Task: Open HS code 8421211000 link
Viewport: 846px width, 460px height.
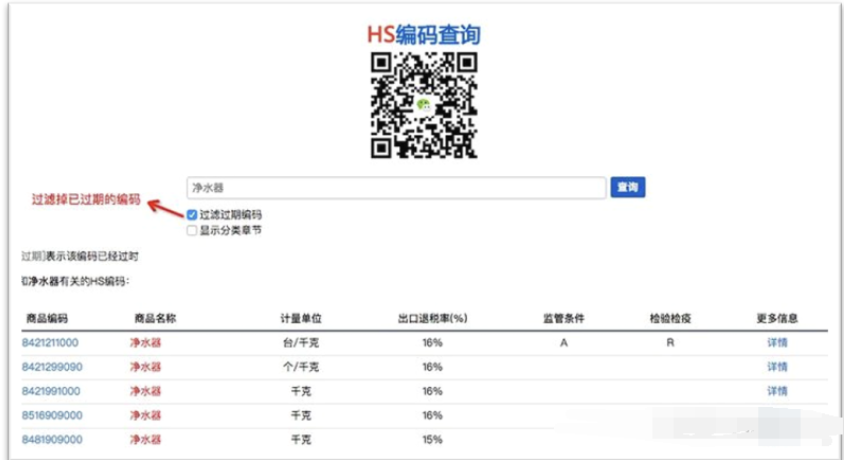Action: 50,343
